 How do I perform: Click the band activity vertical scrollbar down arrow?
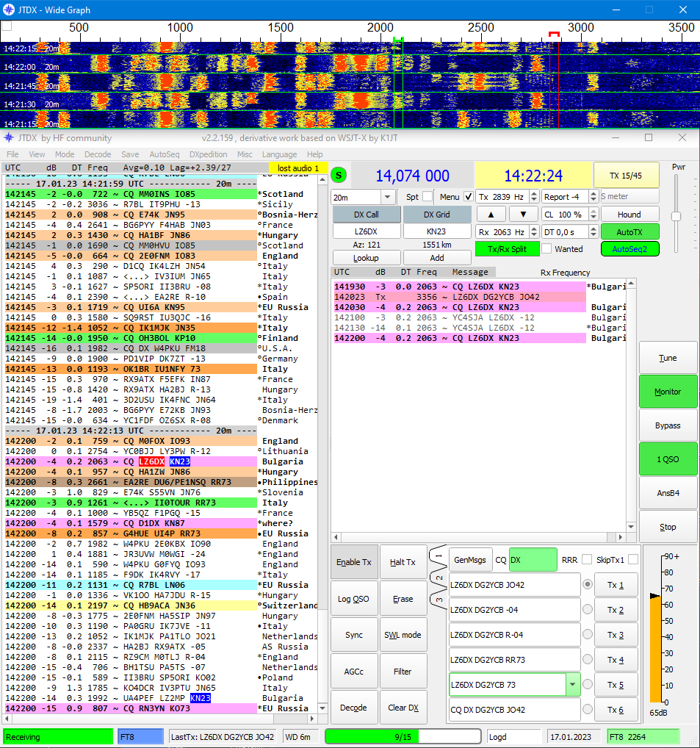(x=322, y=708)
